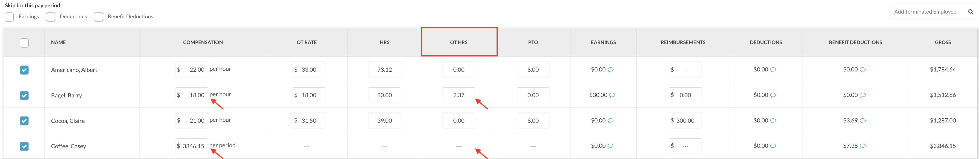This screenshot has height=159, width=980.
Task: Edit HRS field for Americano, Albert
Action: click(x=384, y=70)
